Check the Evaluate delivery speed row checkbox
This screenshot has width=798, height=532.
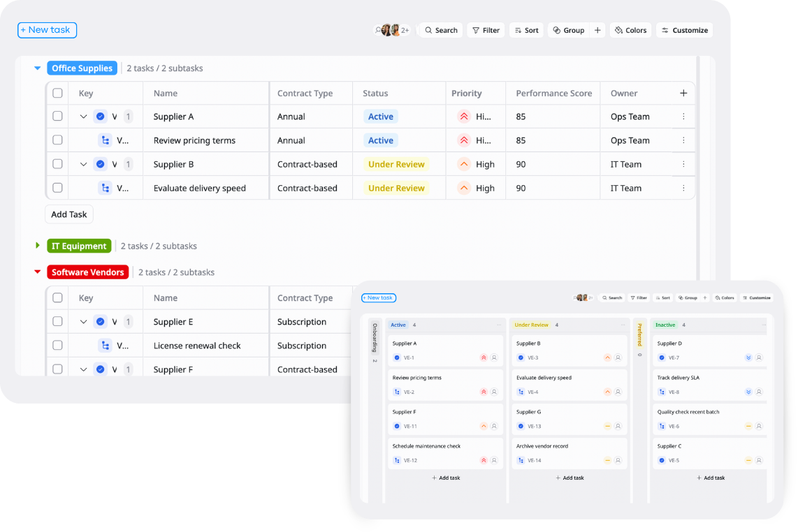[57, 188]
